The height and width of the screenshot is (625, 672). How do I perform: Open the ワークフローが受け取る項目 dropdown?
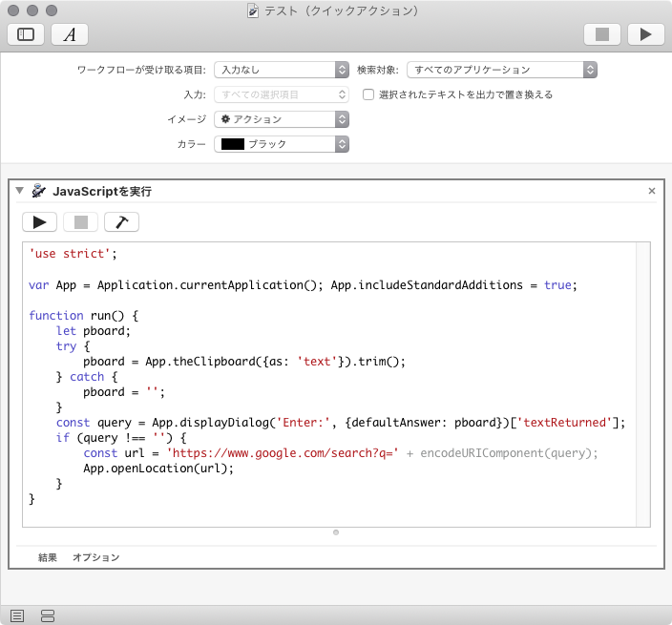(281, 70)
